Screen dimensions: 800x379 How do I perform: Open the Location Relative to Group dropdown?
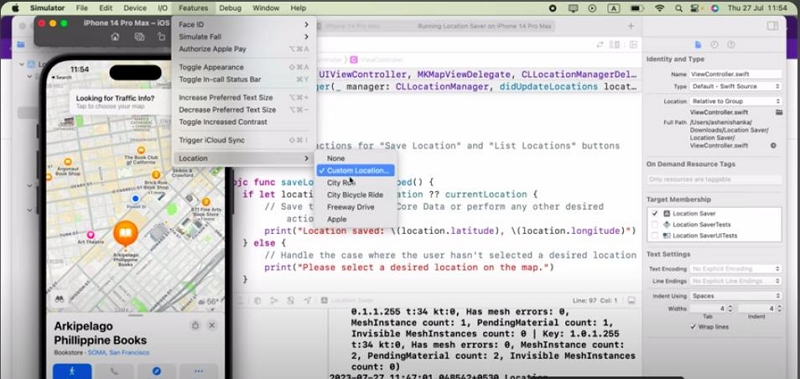point(736,102)
